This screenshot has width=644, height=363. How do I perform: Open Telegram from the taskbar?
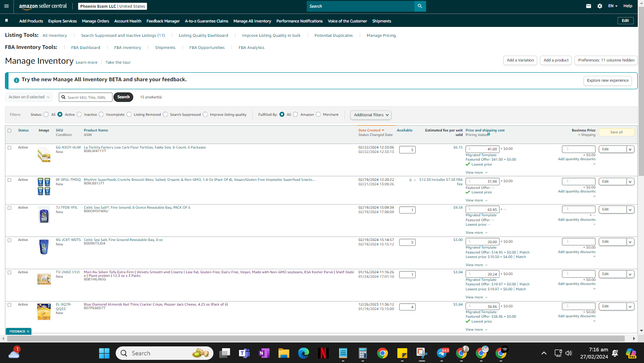coord(442,353)
